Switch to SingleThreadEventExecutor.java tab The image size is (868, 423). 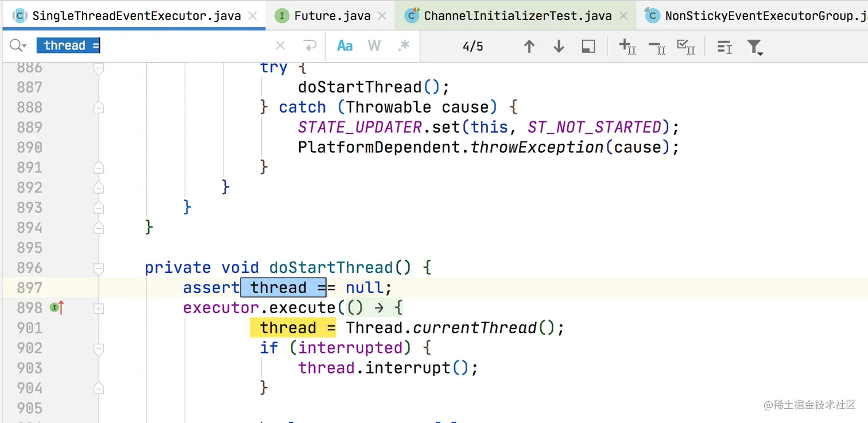point(136,16)
